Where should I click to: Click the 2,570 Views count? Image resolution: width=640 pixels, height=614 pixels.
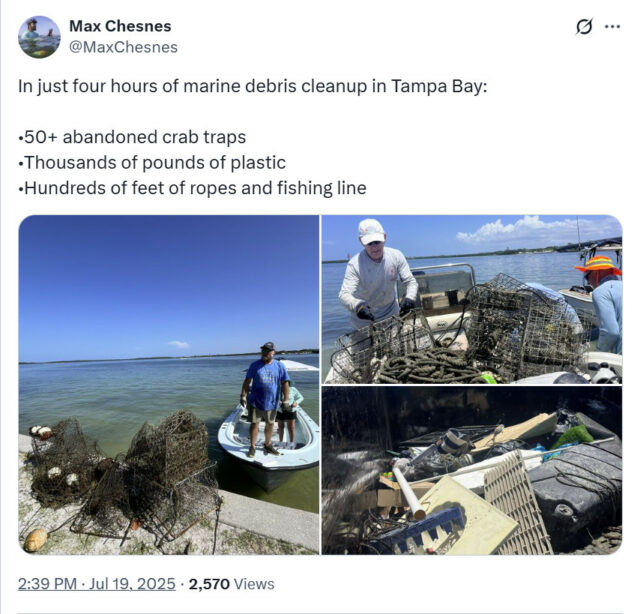tap(231, 584)
